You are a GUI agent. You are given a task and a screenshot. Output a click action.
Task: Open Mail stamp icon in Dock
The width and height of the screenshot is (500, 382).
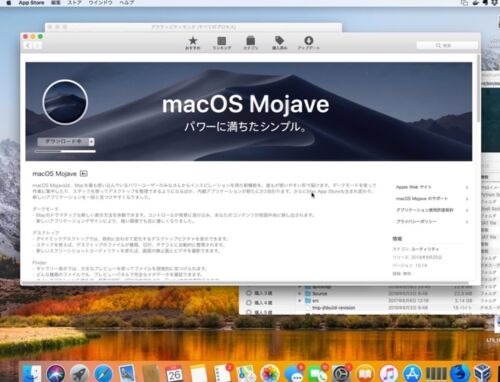pyautogui.click(x=127, y=373)
